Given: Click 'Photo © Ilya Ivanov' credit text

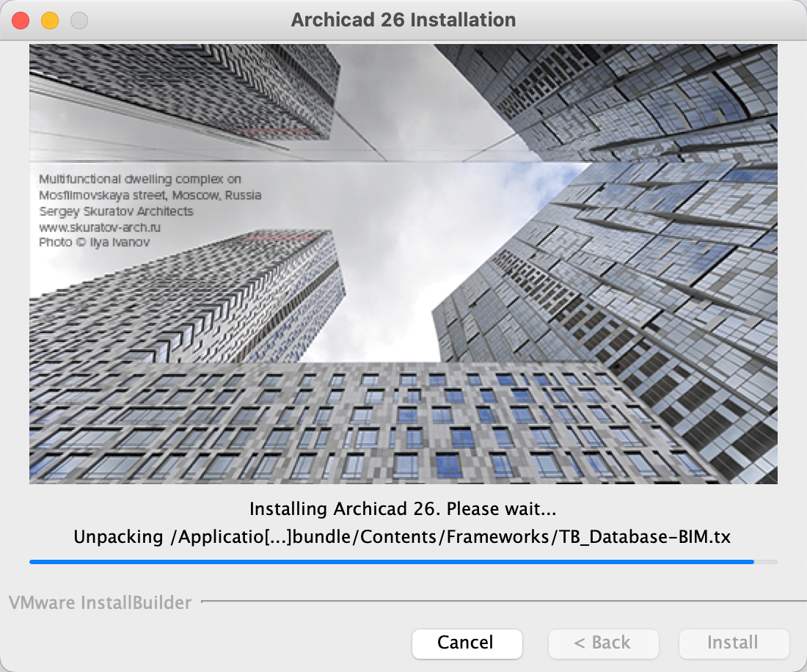Looking at the screenshot, I should (x=94, y=242).
